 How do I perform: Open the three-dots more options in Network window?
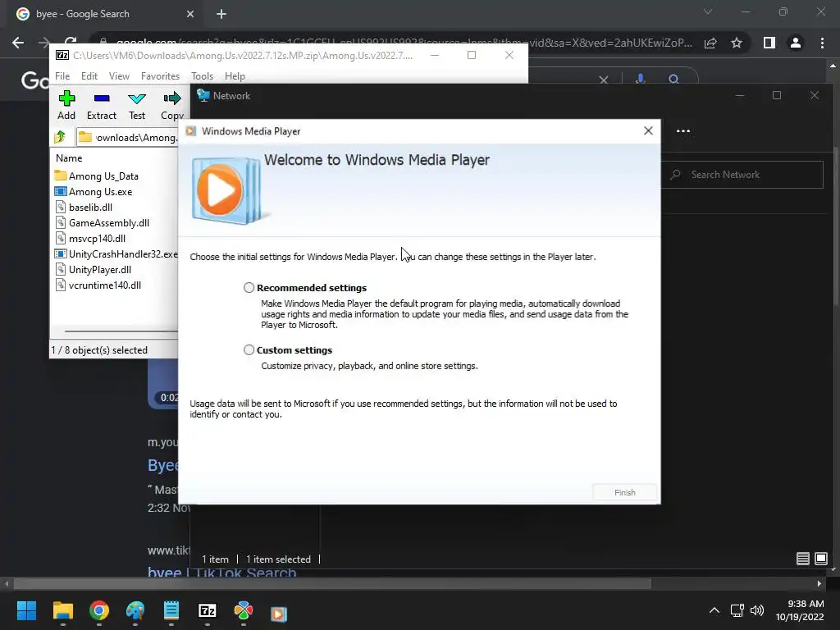683,130
